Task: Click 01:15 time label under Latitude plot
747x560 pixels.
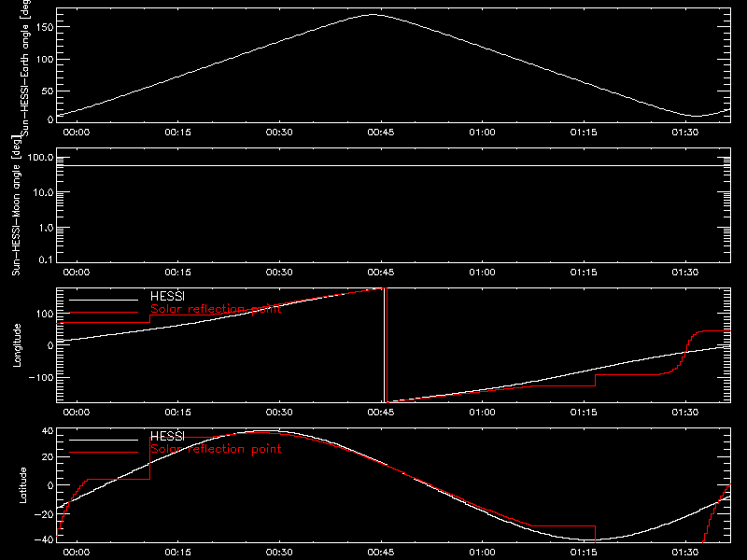Action: pos(584,553)
